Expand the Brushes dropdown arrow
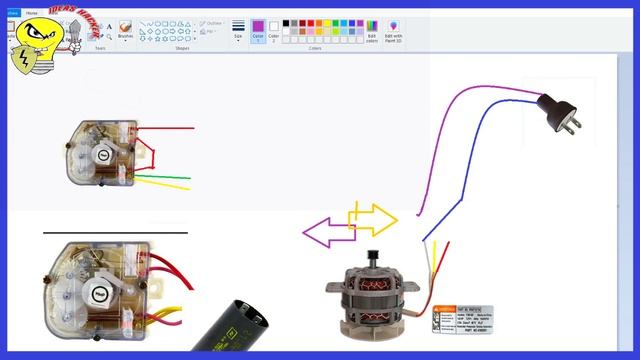The image size is (640, 360). pos(125,40)
